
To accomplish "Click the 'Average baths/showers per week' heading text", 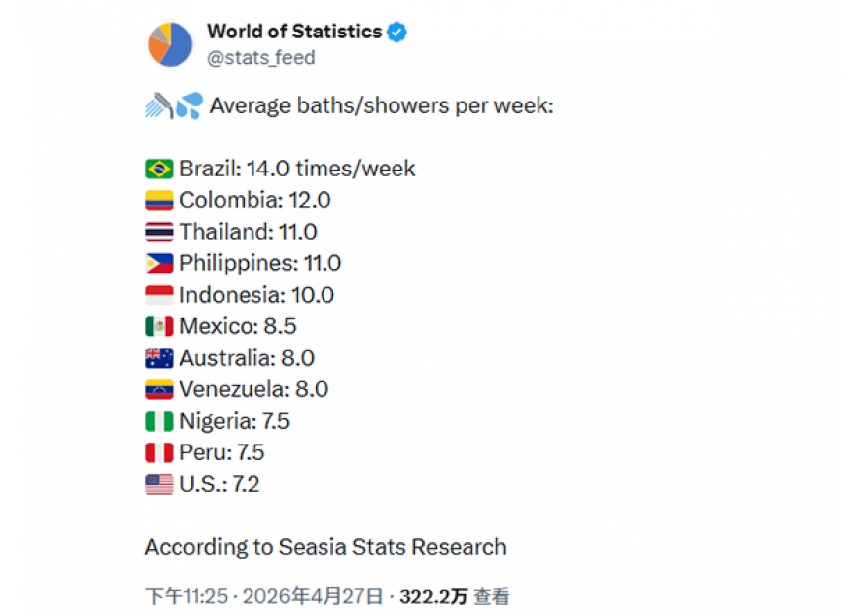I will pyautogui.click(x=382, y=105).
